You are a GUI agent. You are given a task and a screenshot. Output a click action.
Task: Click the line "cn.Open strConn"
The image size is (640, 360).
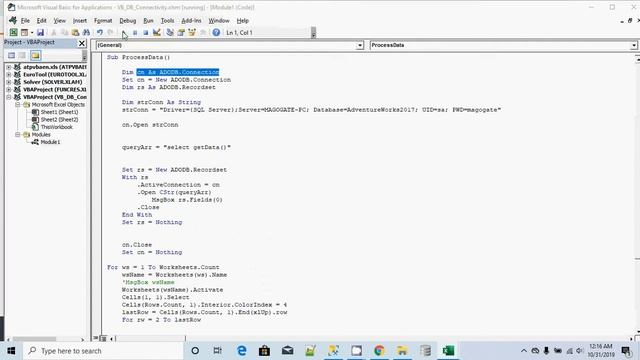pyautogui.click(x=150, y=125)
